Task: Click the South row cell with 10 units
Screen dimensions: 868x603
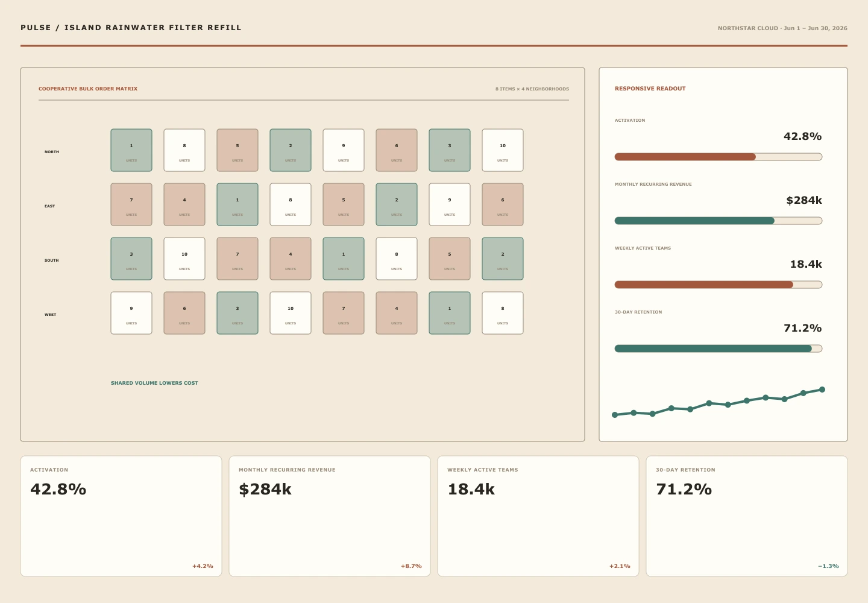Action: (x=184, y=259)
